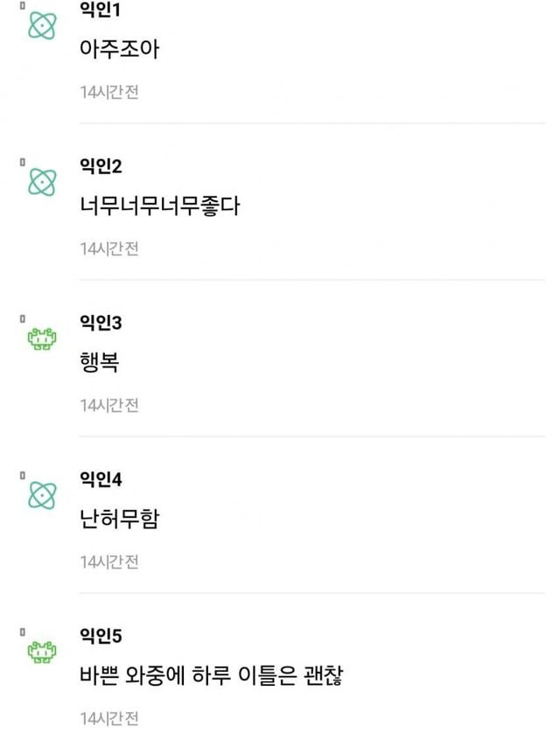The image size is (560, 740).
Task: Select the 익인5 username
Action: 101,636
